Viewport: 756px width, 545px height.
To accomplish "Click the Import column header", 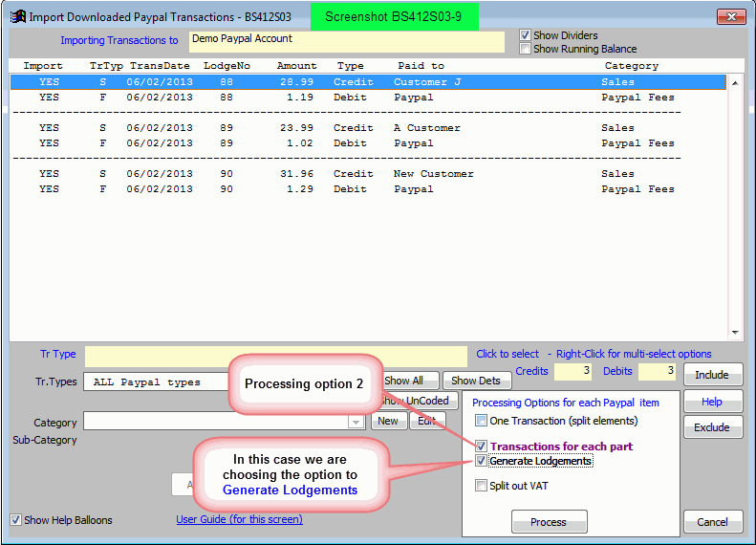I will [43, 66].
